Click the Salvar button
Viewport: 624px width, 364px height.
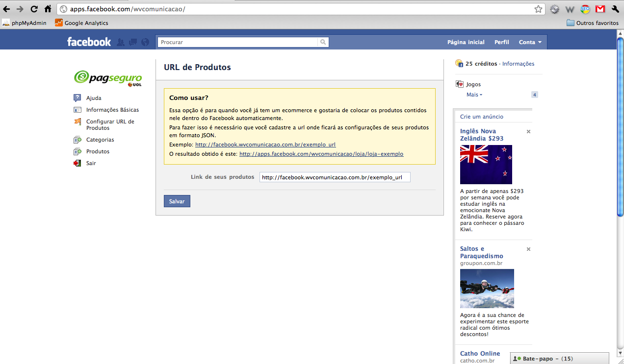pos(177,201)
